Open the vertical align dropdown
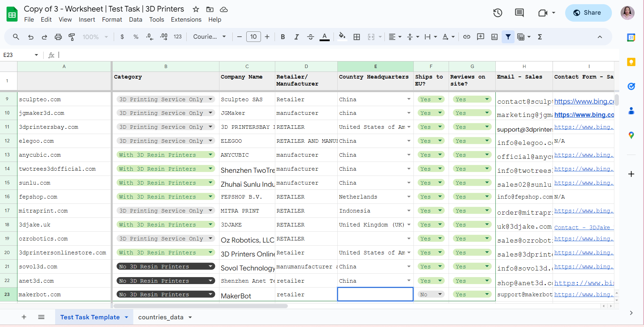The width and height of the screenshot is (644, 327). [x=413, y=37]
